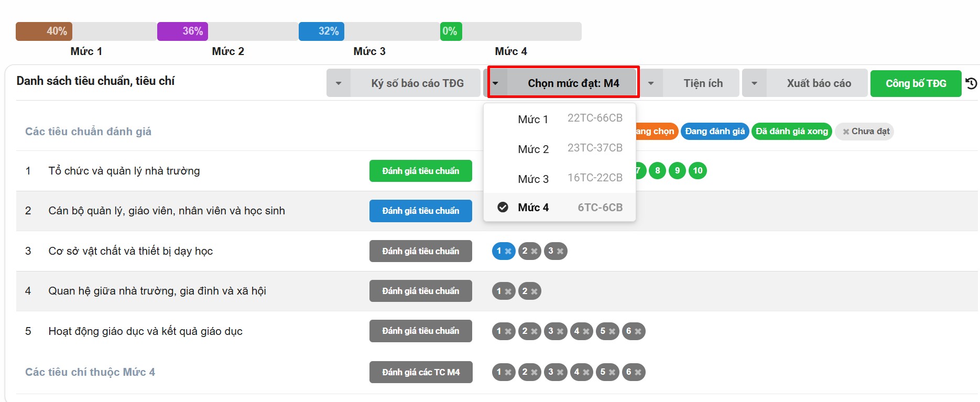Click green criterion badge 8 in row 1

click(x=657, y=170)
